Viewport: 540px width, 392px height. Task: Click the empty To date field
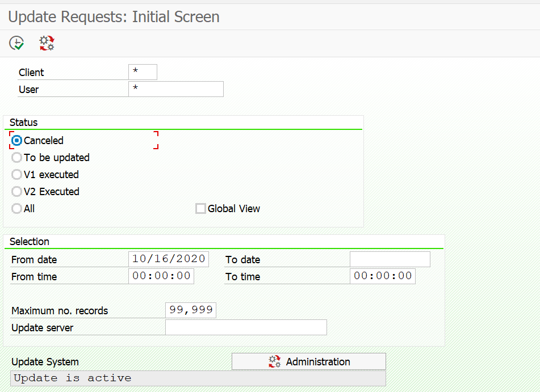[x=390, y=259]
